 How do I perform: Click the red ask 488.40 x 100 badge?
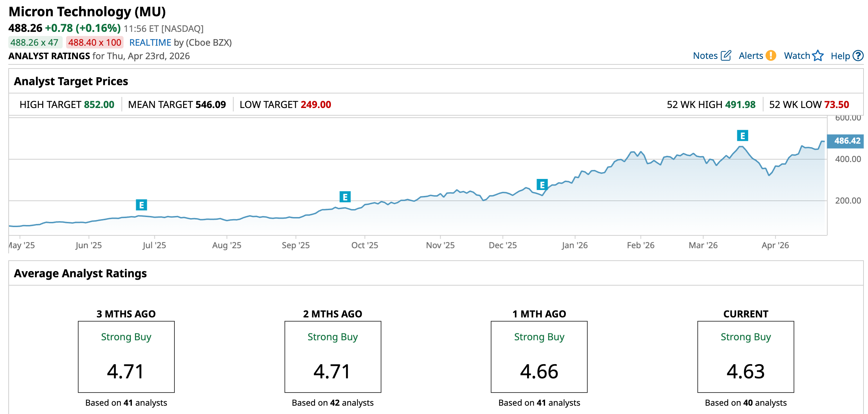point(94,43)
